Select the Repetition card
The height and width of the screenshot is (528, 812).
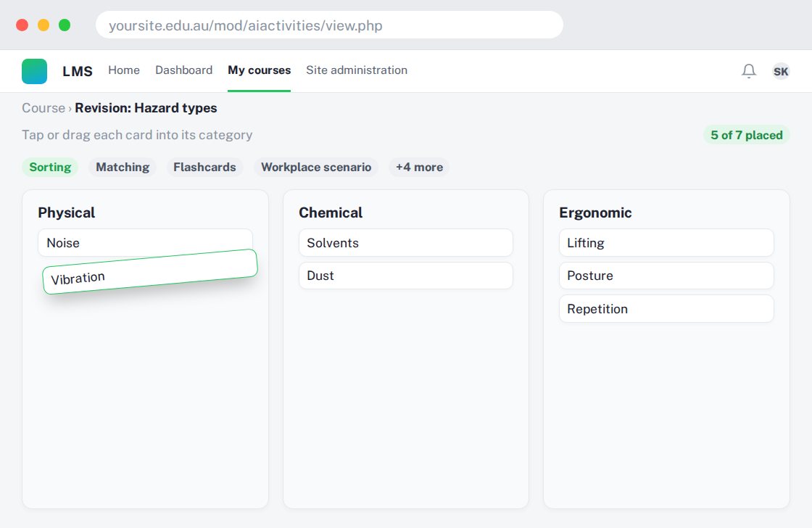point(666,308)
